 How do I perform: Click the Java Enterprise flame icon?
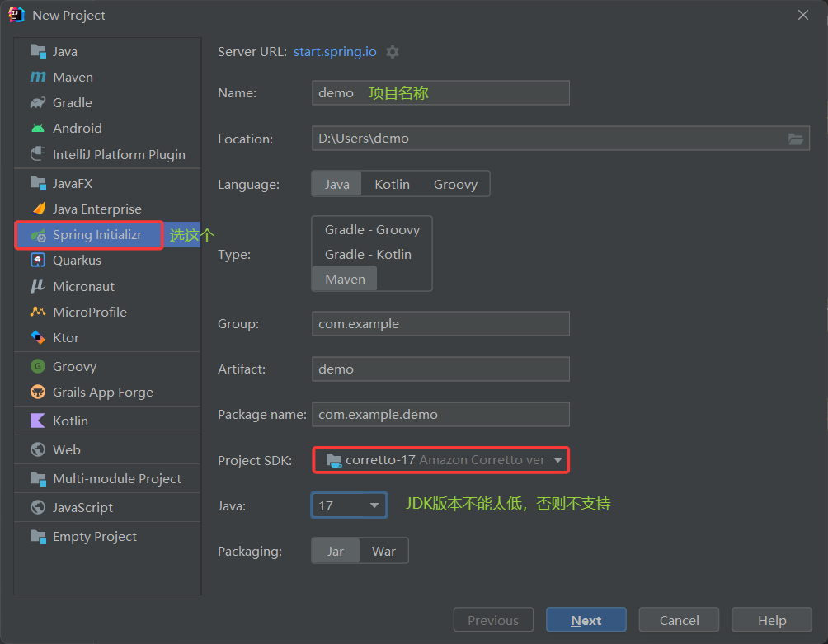pyautogui.click(x=38, y=209)
